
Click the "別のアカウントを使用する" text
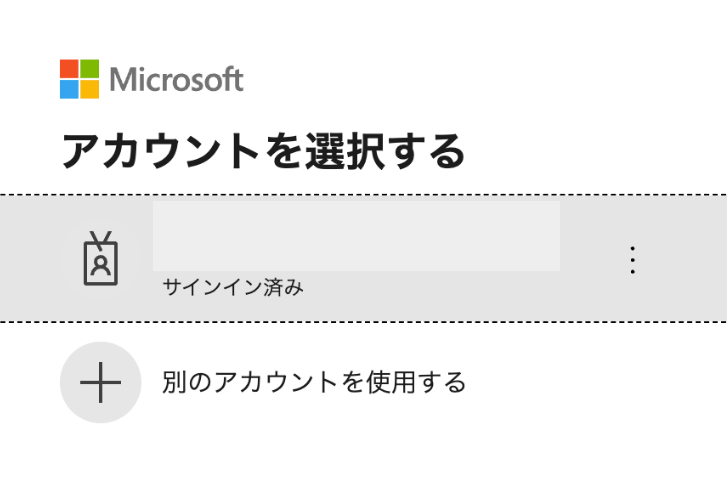tap(314, 382)
